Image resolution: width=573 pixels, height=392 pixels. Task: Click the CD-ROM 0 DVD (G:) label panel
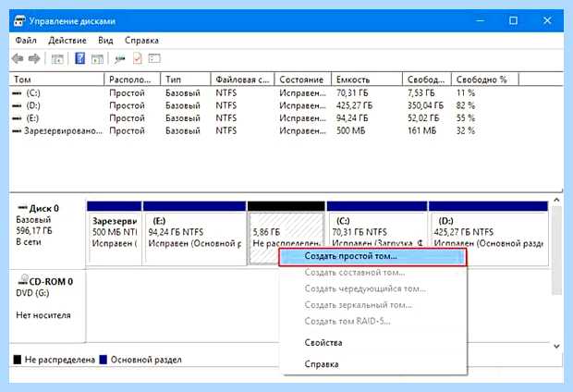pyautogui.click(x=47, y=306)
